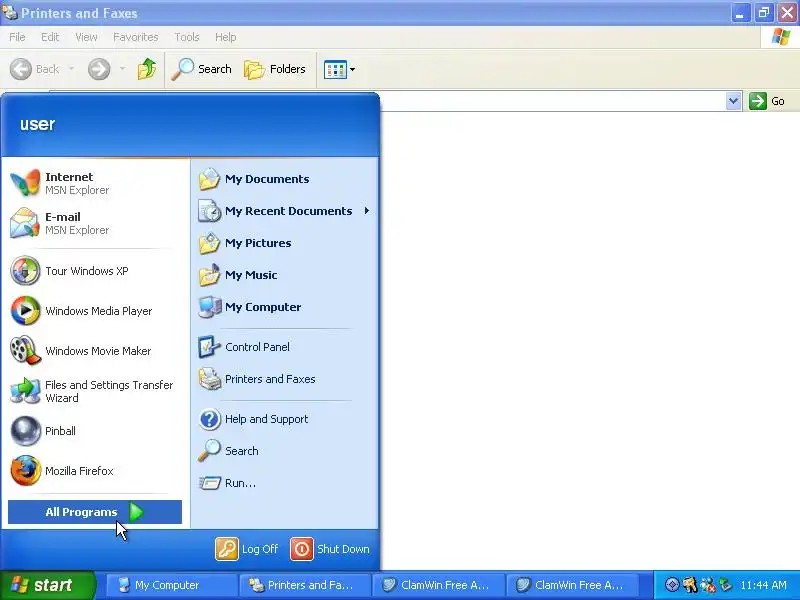Open the Run... dialog
Viewport: 800px width, 600px height.
285,483
